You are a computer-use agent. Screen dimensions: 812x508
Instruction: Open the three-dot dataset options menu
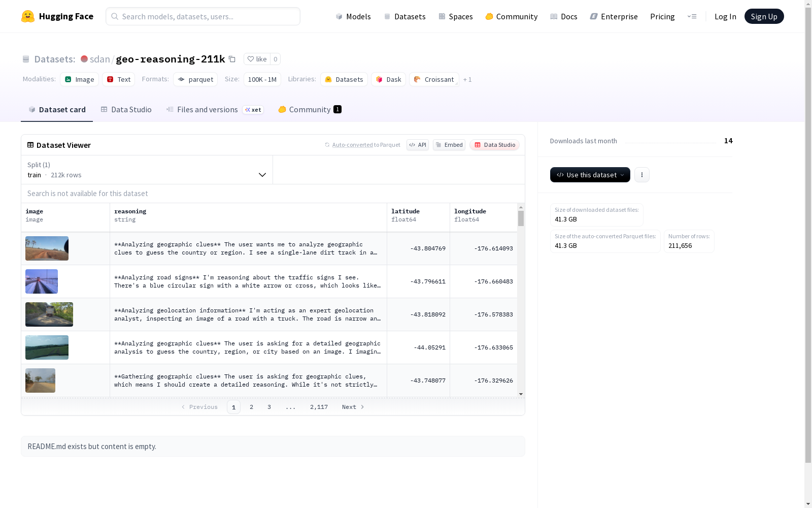point(642,175)
